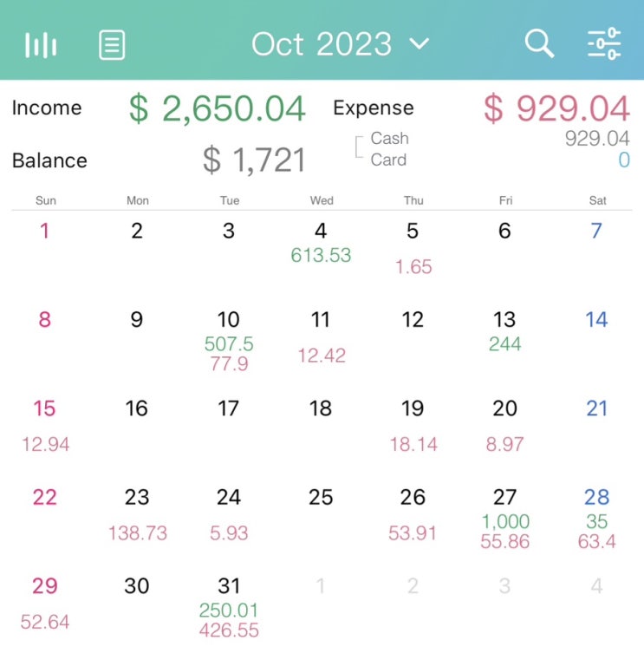This screenshot has width=644, height=653.
Task: Tap the total income amount $2,650.04
Action: click(218, 109)
